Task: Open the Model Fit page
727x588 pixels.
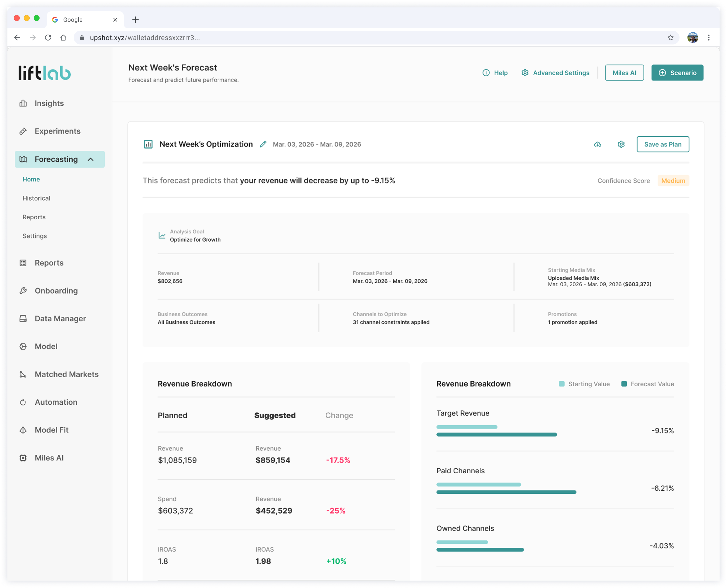Action: (51, 430)
